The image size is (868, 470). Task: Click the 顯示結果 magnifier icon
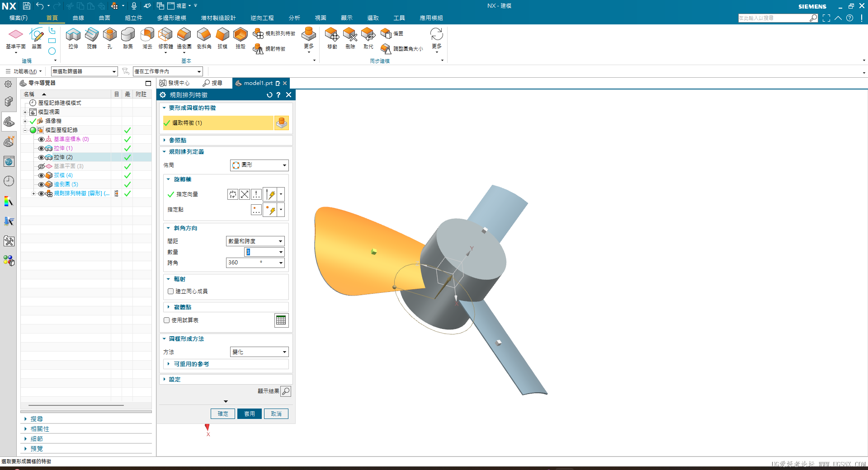(286, 391)
